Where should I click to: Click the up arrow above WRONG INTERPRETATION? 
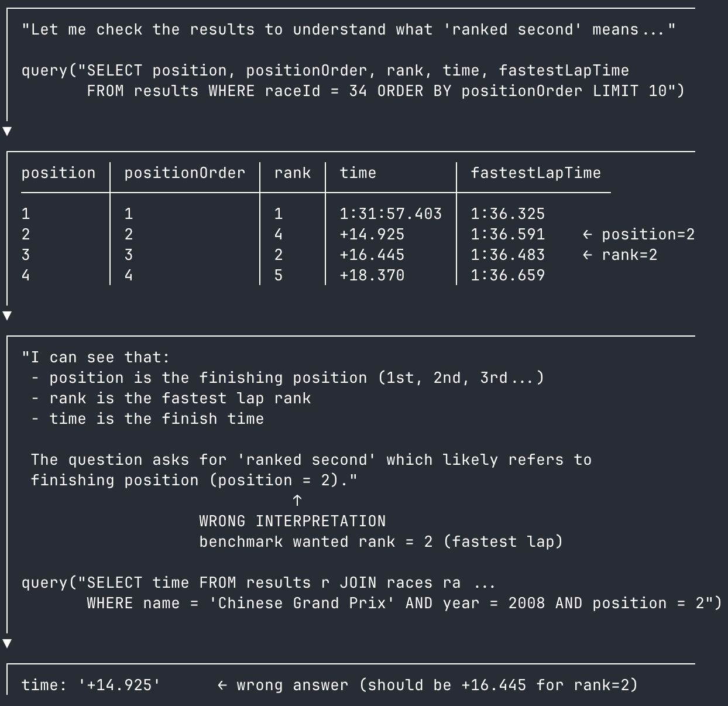(x=297, y=500)
